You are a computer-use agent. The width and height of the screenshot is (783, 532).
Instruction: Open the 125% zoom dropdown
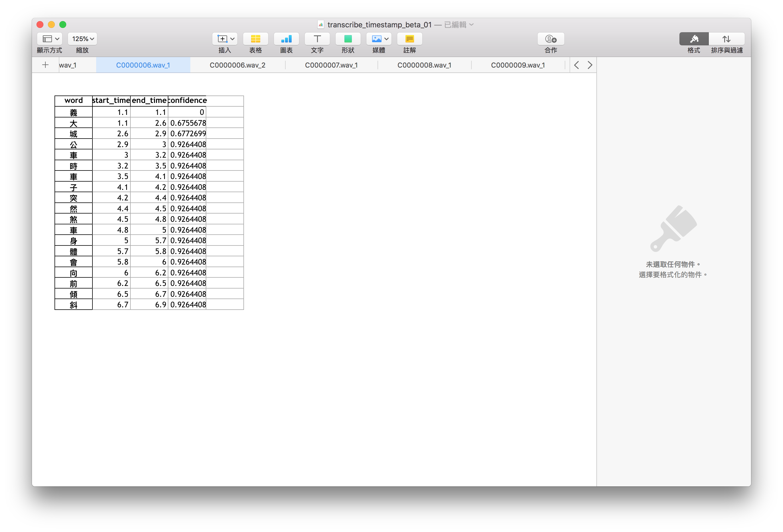coord(82,39)
